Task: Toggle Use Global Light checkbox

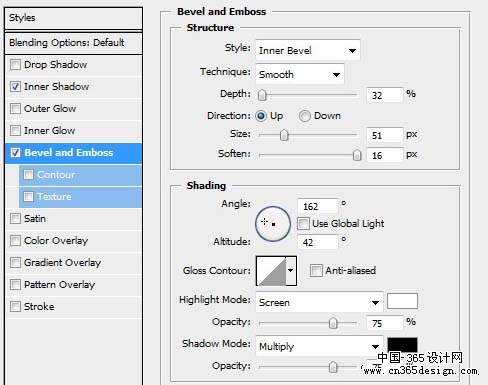Action: click(x=303, y=223)
